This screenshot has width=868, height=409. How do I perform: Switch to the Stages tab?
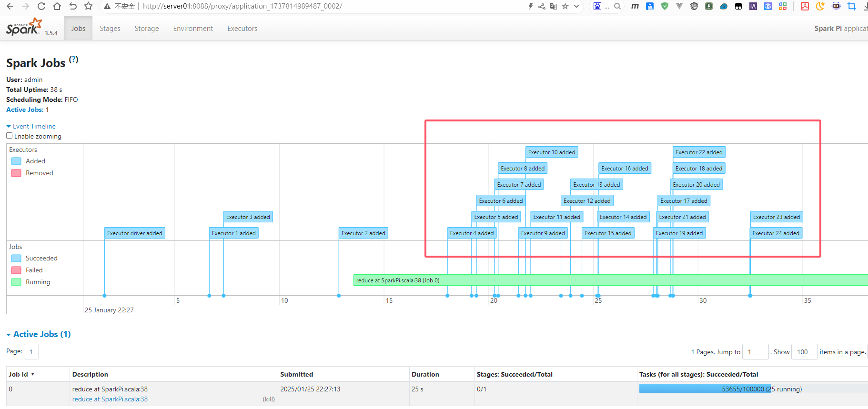(110, 29)
